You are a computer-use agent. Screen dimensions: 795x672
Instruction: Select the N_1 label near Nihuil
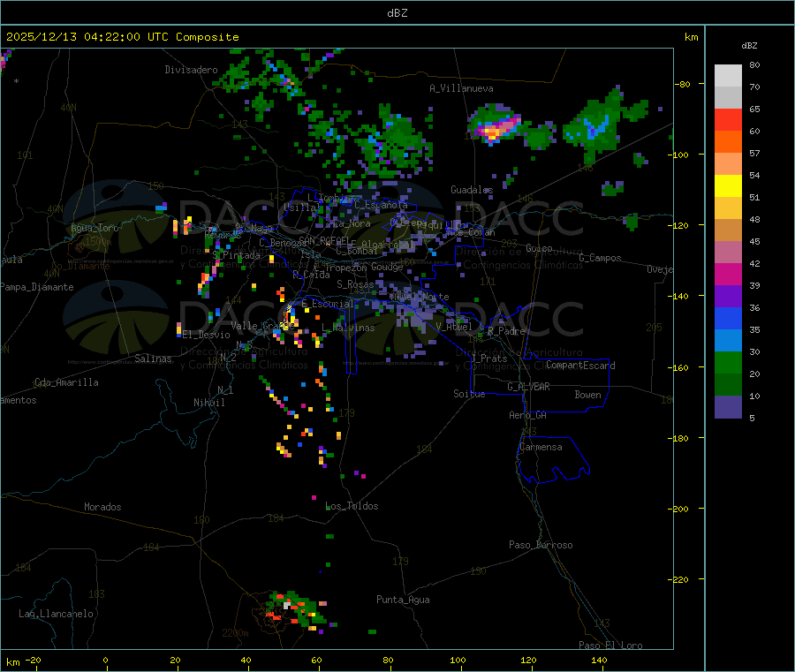pos(225,389)
